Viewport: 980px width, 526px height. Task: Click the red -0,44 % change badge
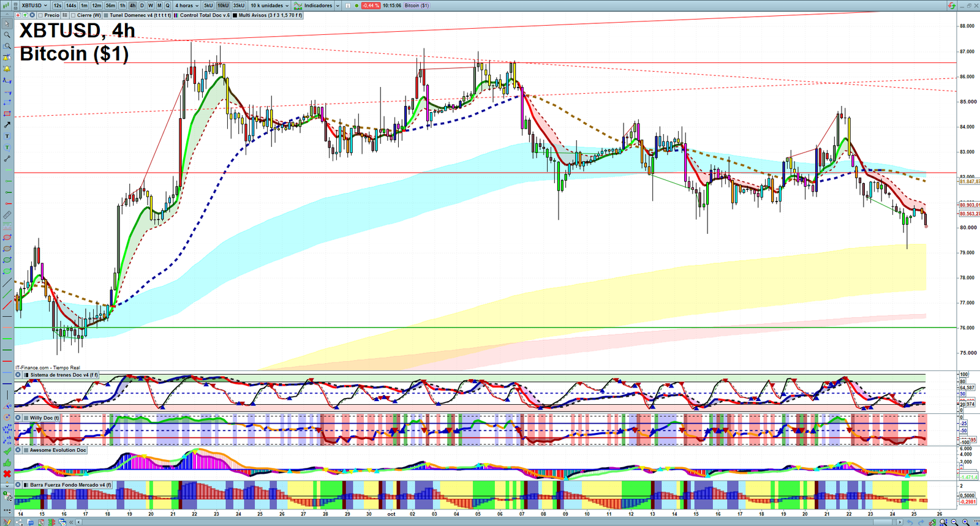point(371,6)
